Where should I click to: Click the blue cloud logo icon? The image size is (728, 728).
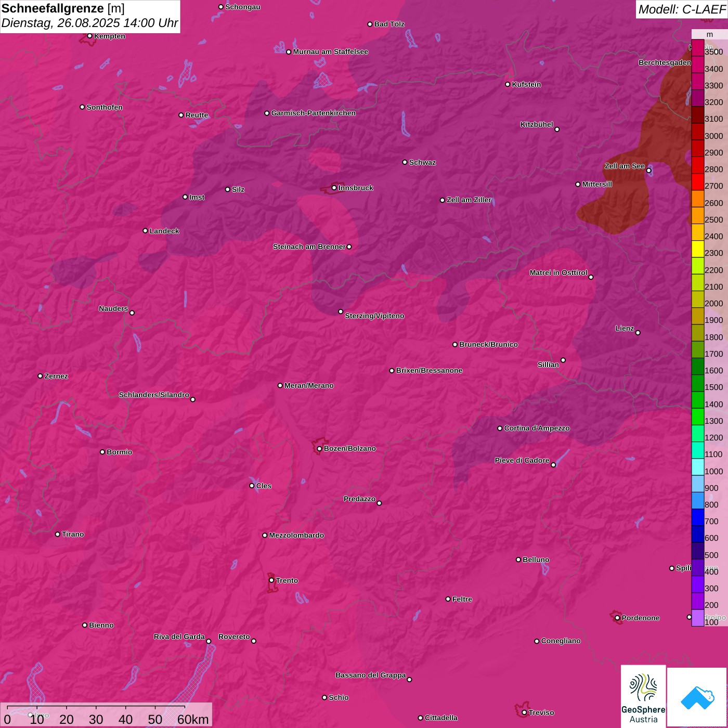pyautogui.click(x=697, y=697)
